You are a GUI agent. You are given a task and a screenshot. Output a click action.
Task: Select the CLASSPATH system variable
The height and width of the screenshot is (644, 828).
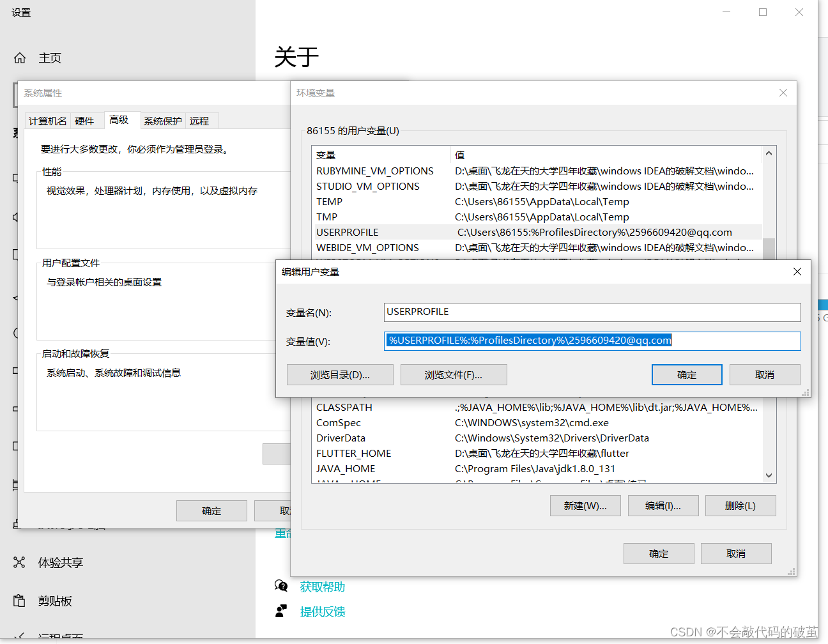537,408
